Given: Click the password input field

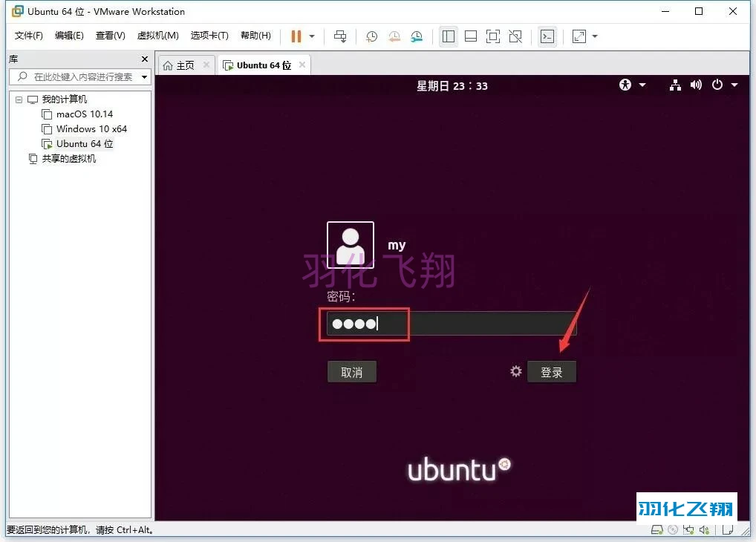Looking at the screenshot, I should point(452,324).
